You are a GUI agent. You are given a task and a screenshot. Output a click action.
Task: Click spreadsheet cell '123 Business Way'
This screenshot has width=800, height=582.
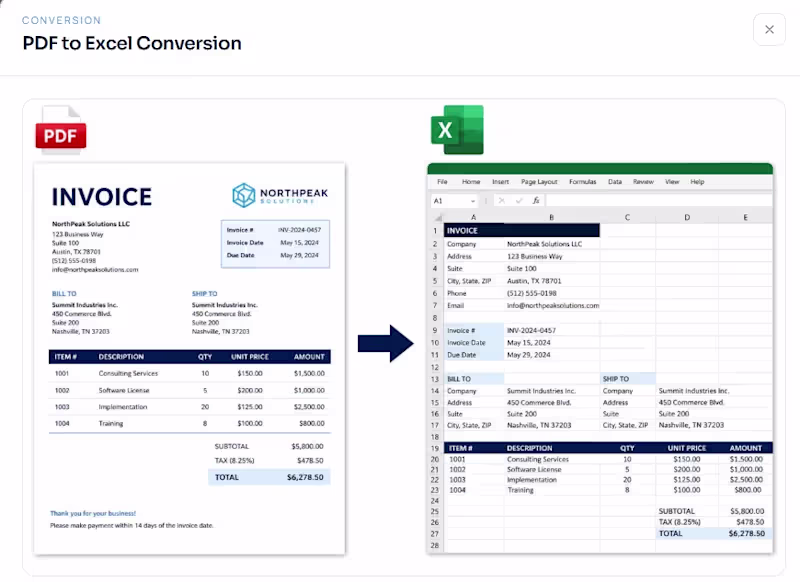point(552,257)
